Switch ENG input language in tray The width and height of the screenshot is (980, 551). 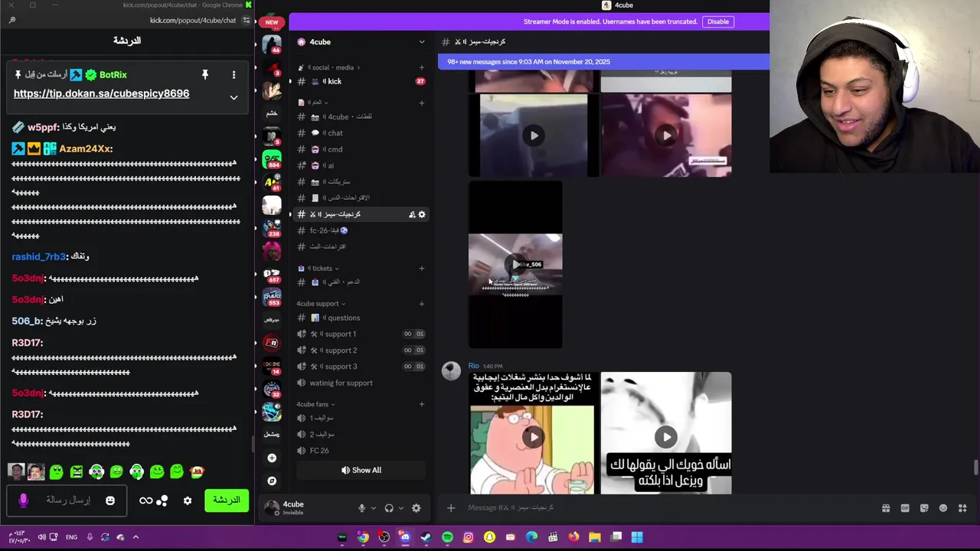coord(71,537)
